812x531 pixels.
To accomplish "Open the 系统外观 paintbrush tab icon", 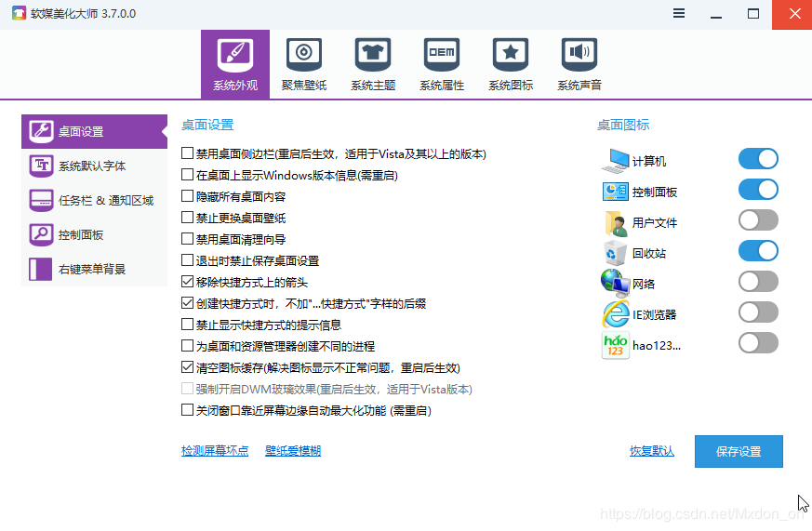I will click(x=235, y=55).
